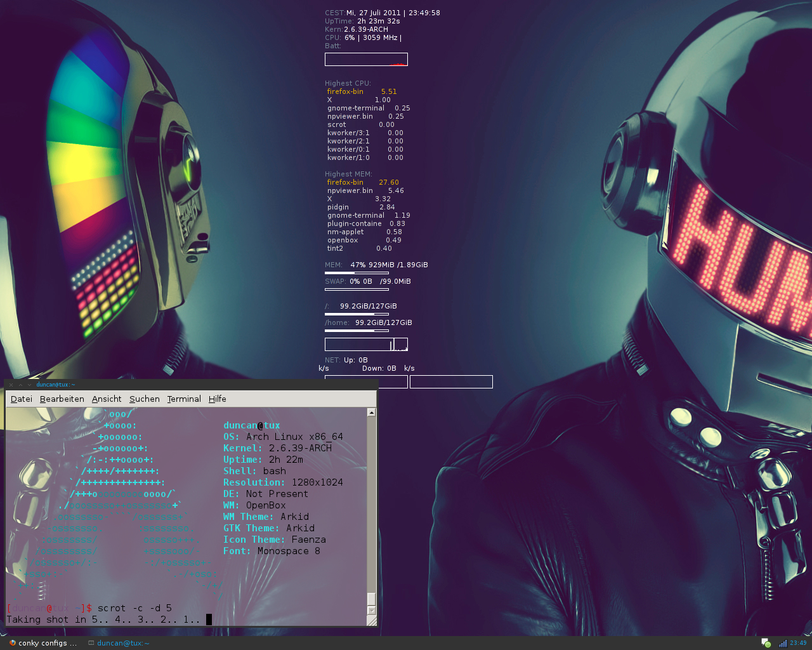This screenshot has width=812, height=650.
Task: Open the Bearbeiten menu
Action: 62,399
